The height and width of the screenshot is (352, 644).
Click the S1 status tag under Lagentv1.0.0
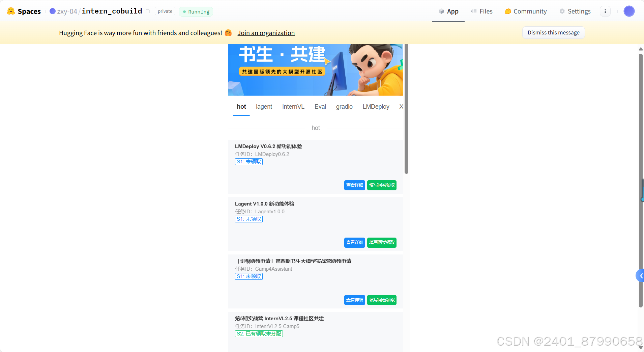(x=249, y=219)
